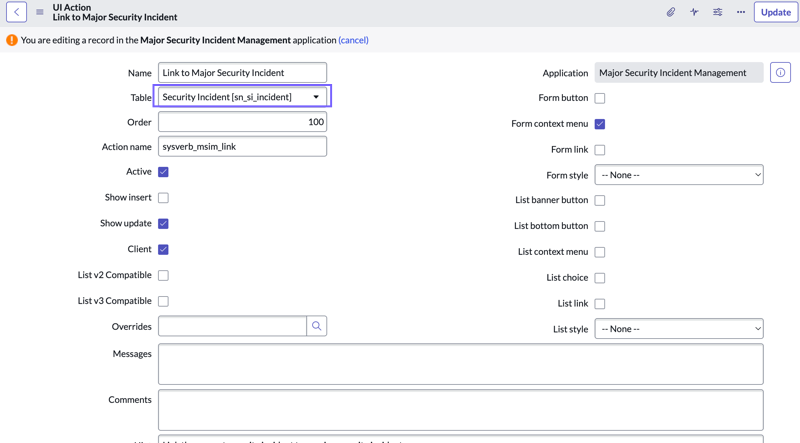Click the Overrides reference field
The width and height of the screenshot is (800, 443).
point(232,326)
